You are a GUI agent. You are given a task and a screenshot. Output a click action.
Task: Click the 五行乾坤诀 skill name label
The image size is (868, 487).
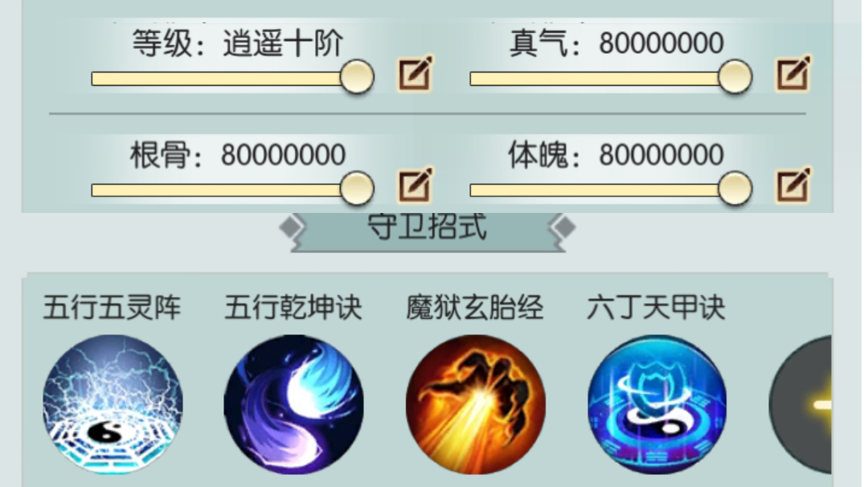click(293, 308)
